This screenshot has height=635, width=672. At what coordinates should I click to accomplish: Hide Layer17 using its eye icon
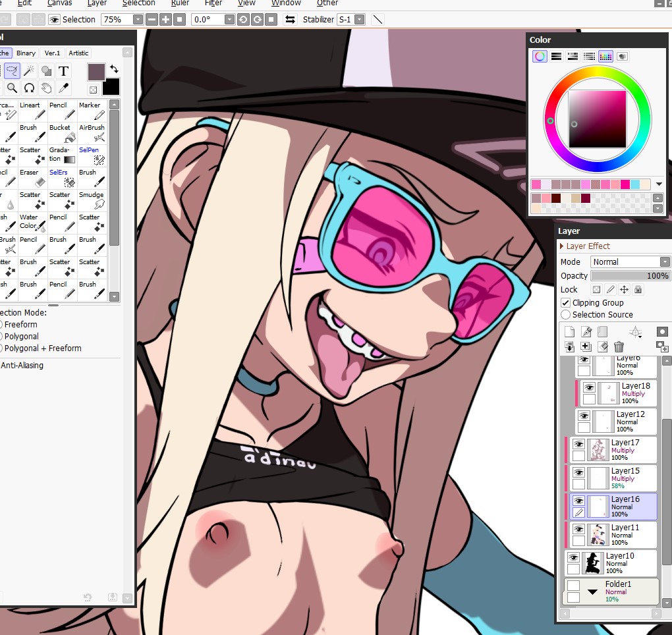[x=578, y=444]
